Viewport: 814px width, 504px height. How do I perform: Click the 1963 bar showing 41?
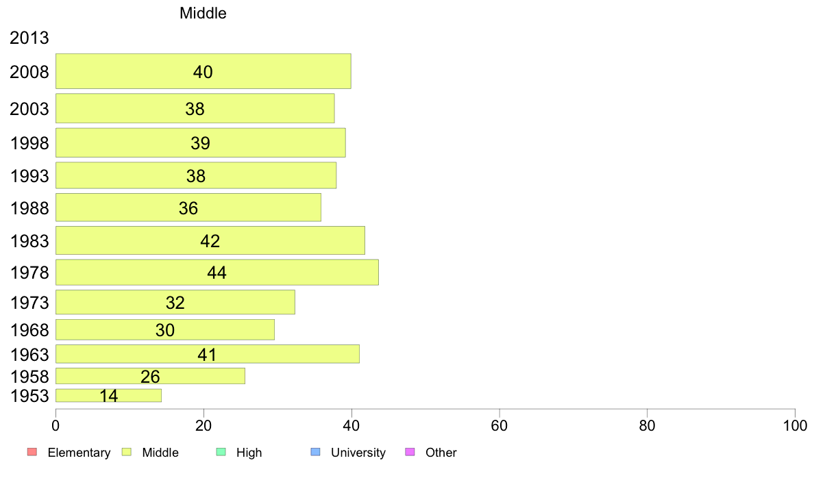click(208, 354)
